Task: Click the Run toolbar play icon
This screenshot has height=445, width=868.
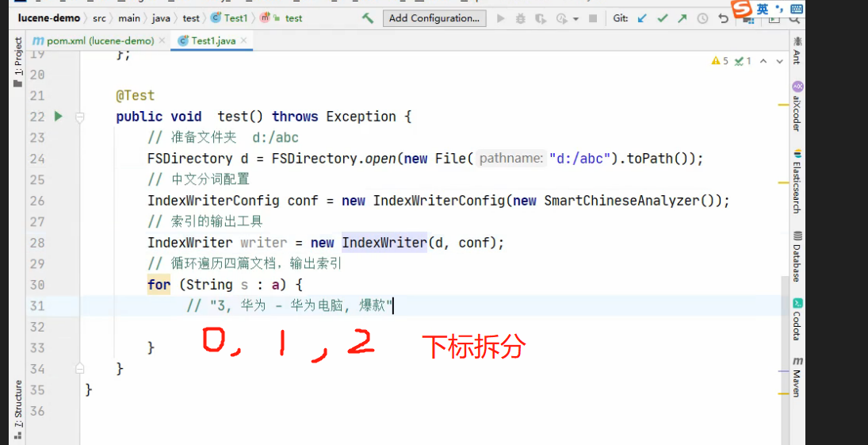Action: 500,18
